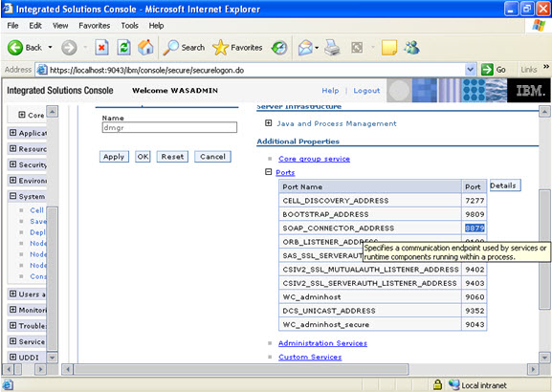552x392 pixels.
Task: Open the Tools menu
Action: click(x=129, y=26)
